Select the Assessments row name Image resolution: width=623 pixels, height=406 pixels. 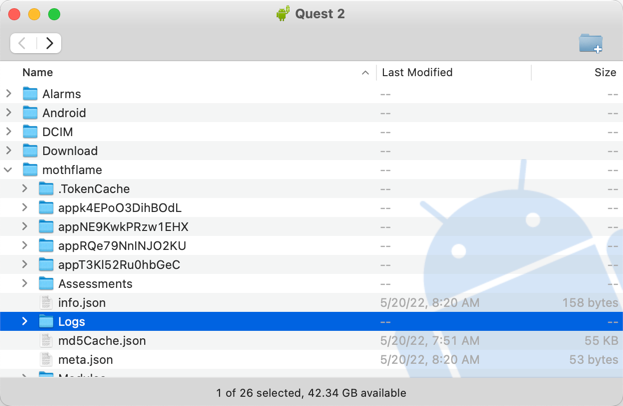(95, 284)
